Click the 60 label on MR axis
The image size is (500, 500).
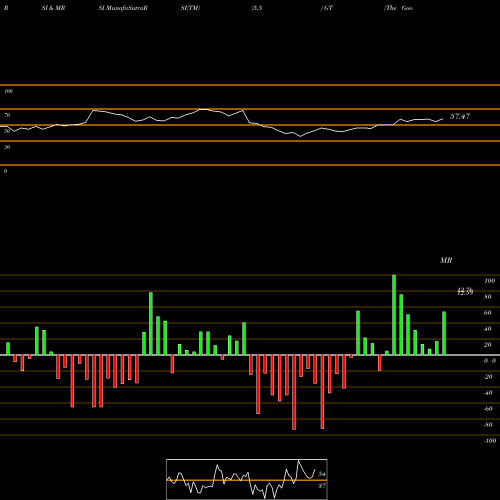click(488, 313)
